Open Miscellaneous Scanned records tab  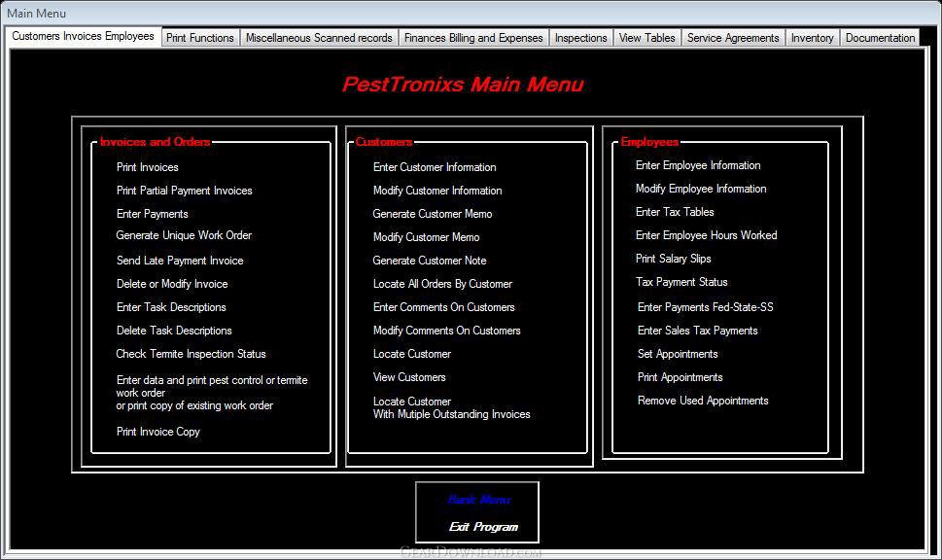tap(319, 38)
